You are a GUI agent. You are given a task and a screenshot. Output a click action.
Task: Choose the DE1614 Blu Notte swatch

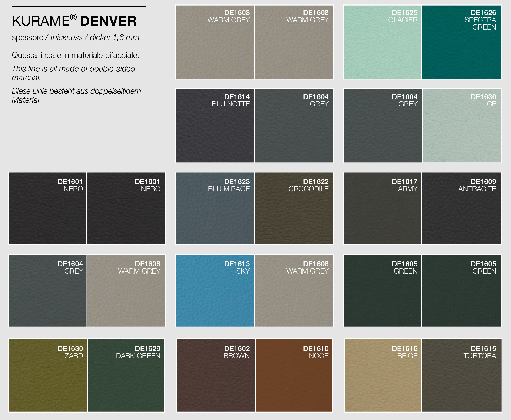(215, 126)
